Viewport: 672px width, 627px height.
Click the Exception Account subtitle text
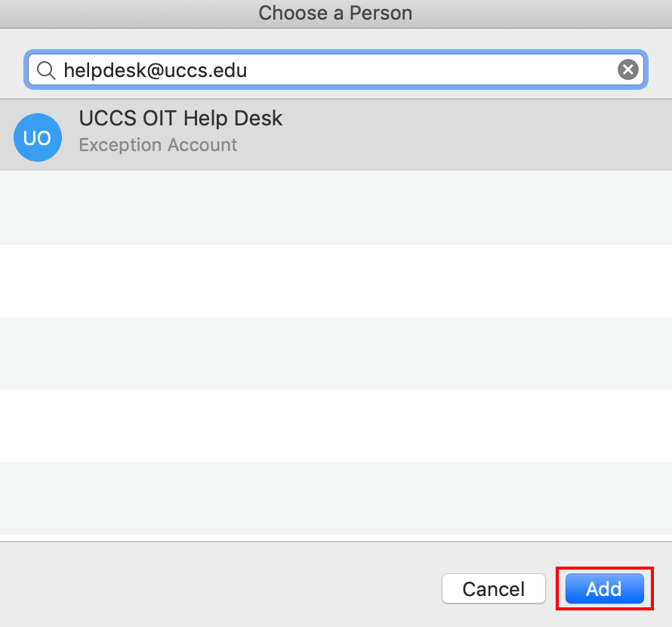click(x=158, y=145)
